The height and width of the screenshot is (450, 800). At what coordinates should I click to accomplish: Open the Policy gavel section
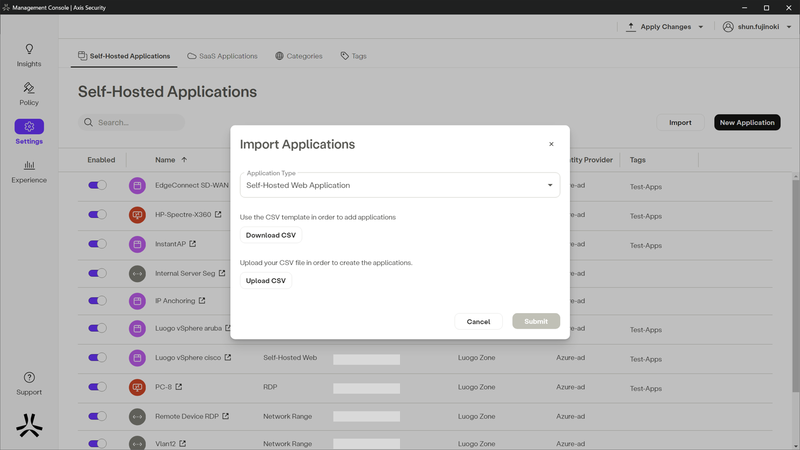pyautogui.click(x=29, y=94)
